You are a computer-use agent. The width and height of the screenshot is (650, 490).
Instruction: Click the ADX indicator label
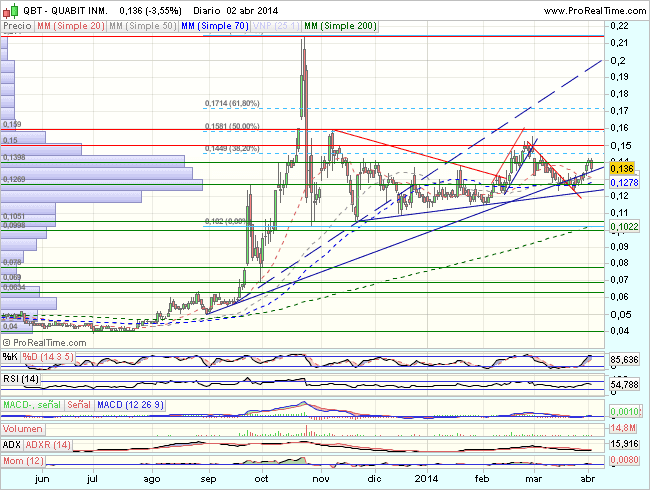pyautogui.click(x=12, y=445)
